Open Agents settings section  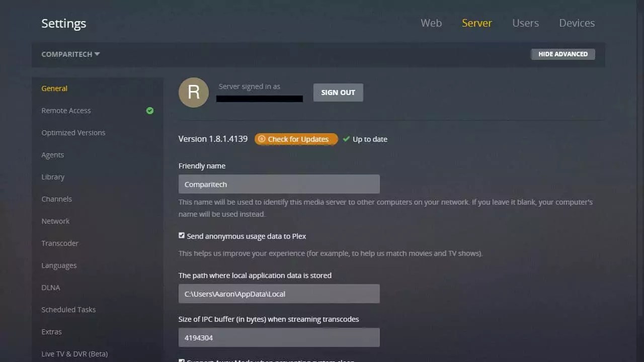[53, 155]
